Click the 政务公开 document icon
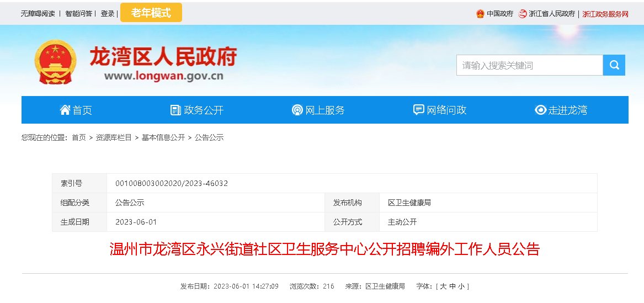This screenshot has width=644, height=303. 176,110
